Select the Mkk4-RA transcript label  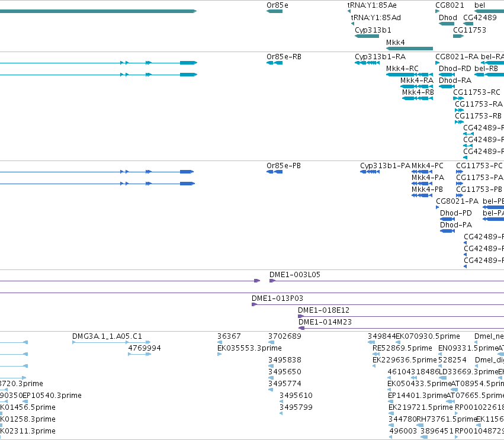click(417, 81)
